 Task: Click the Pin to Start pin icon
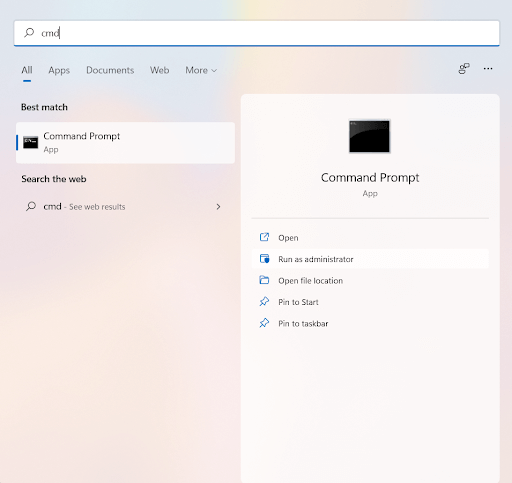point(264,302)
